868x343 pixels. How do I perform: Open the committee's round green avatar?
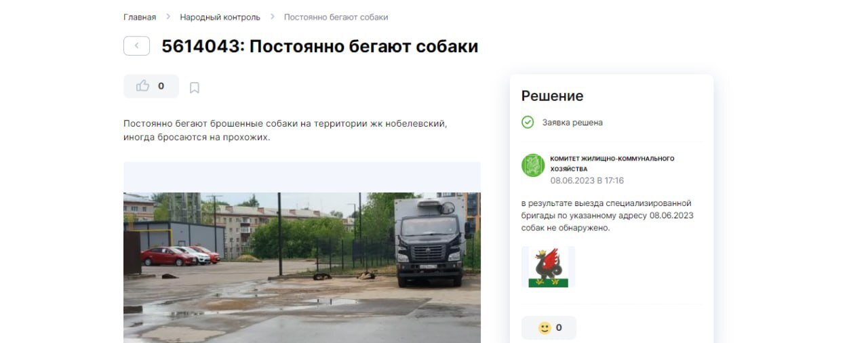pyautogui.click(x=533, y=165)
